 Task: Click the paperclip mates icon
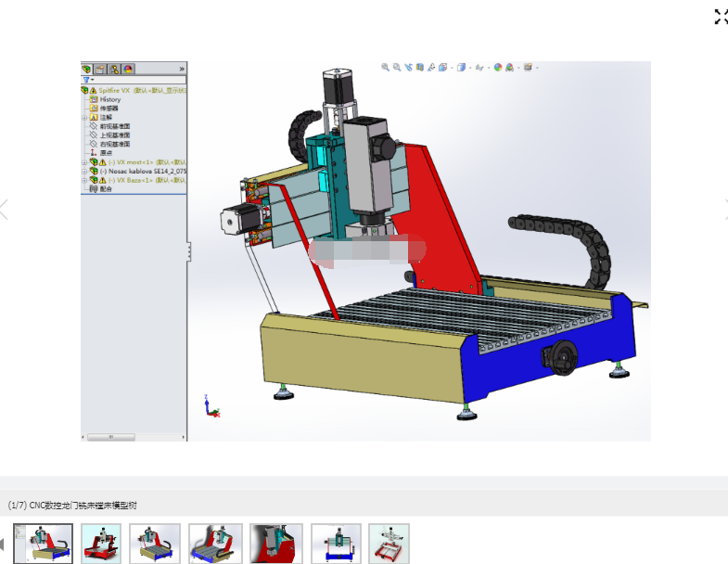pos(94,189)
